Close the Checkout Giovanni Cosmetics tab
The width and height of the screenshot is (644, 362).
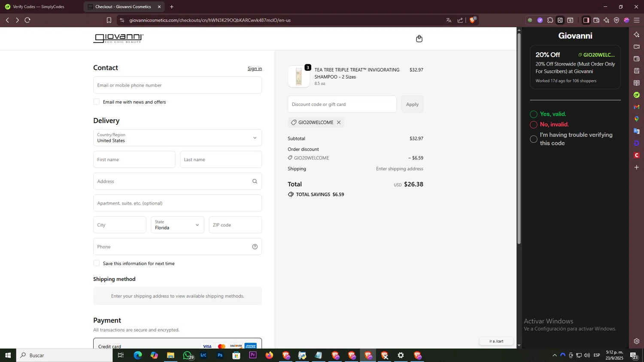pyautogui.click(x=159, y=7)
